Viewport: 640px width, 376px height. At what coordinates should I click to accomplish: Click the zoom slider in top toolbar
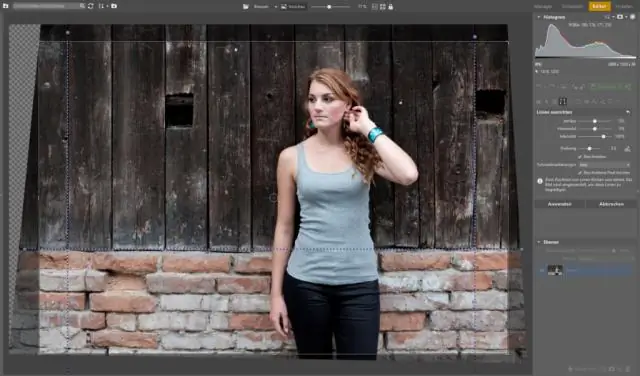tap(330, 7)
